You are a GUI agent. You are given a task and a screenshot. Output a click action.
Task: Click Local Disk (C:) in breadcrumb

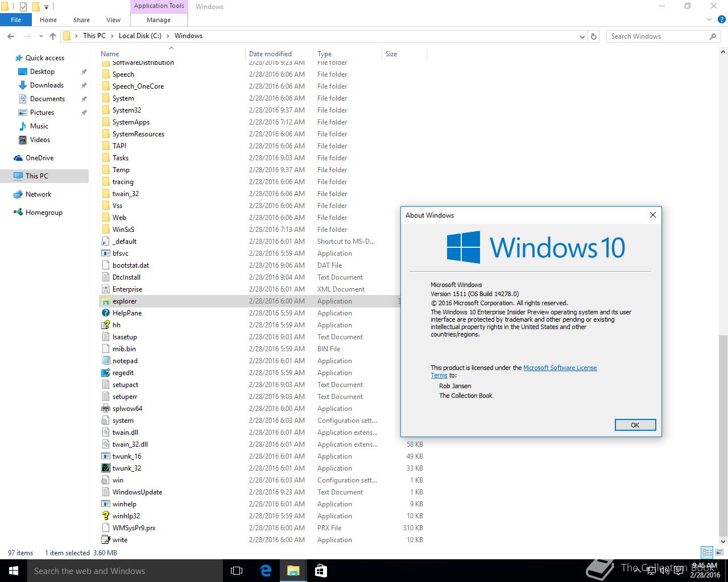[x=140, y=36]
